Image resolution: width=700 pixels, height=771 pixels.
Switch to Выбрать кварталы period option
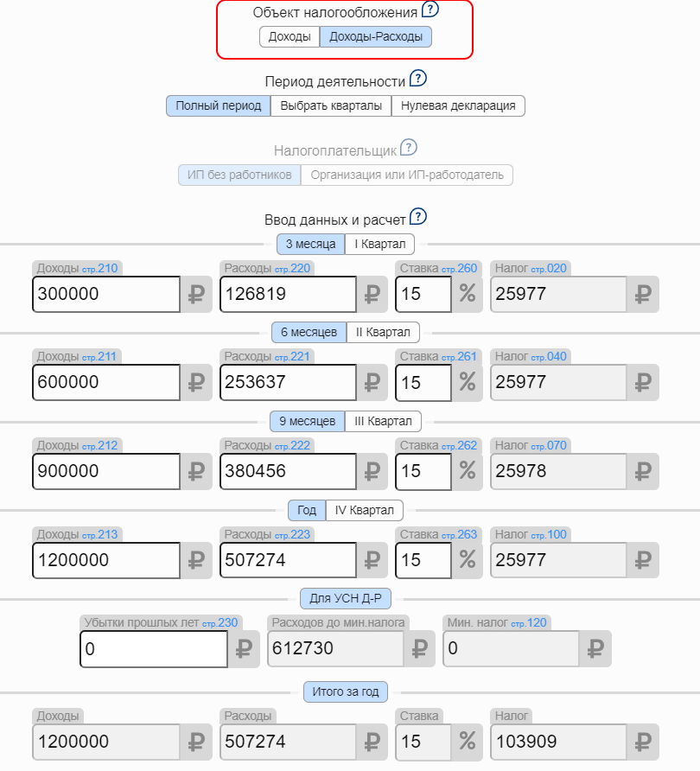331,105
